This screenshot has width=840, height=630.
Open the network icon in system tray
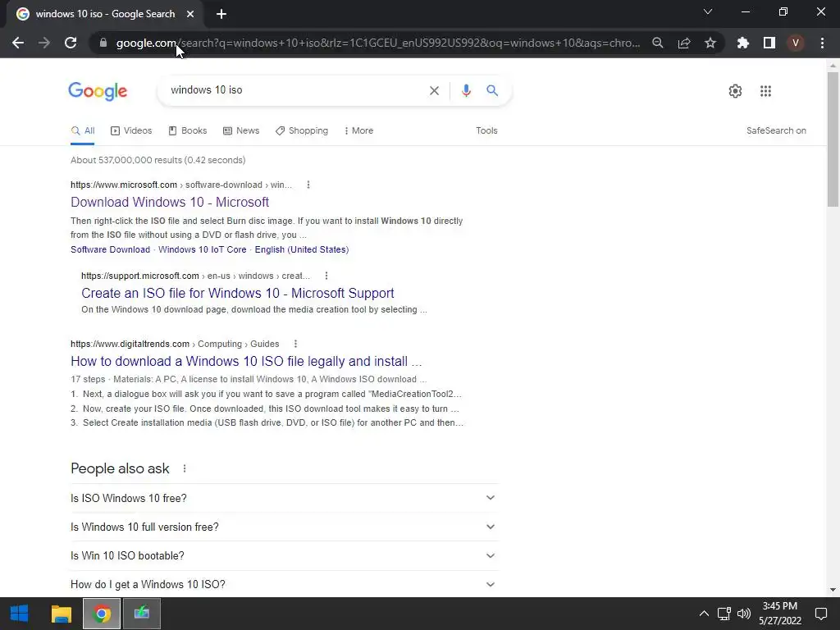tap(724, 614)
